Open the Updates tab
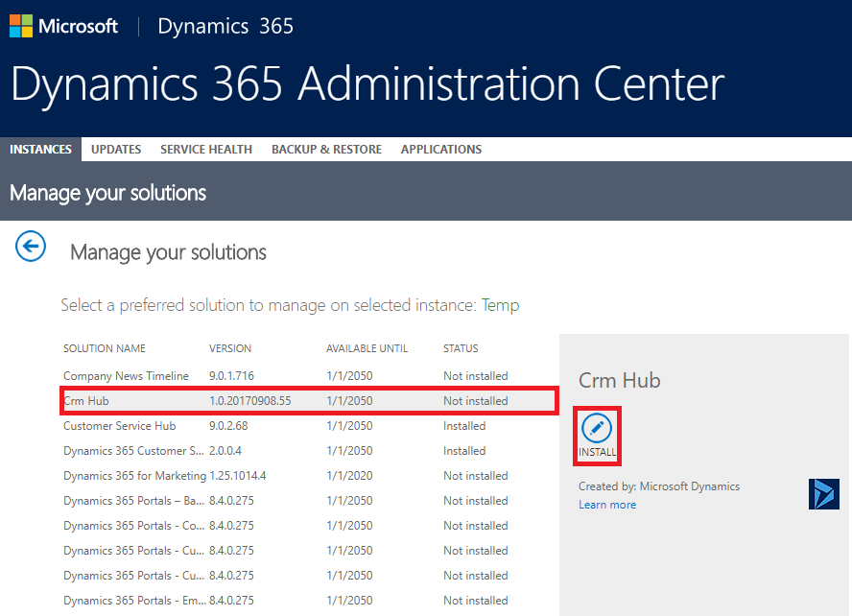Viewport: 852px width, 616px height. click(116, 150)
